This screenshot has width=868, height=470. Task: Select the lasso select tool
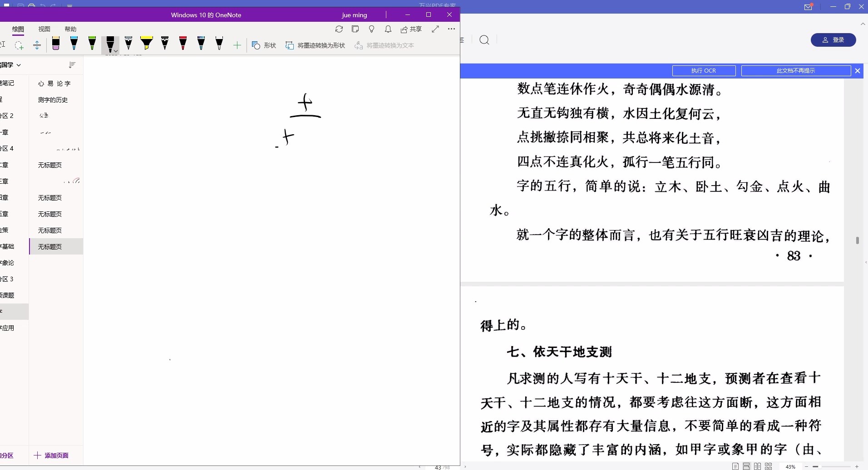pos(19,45)
